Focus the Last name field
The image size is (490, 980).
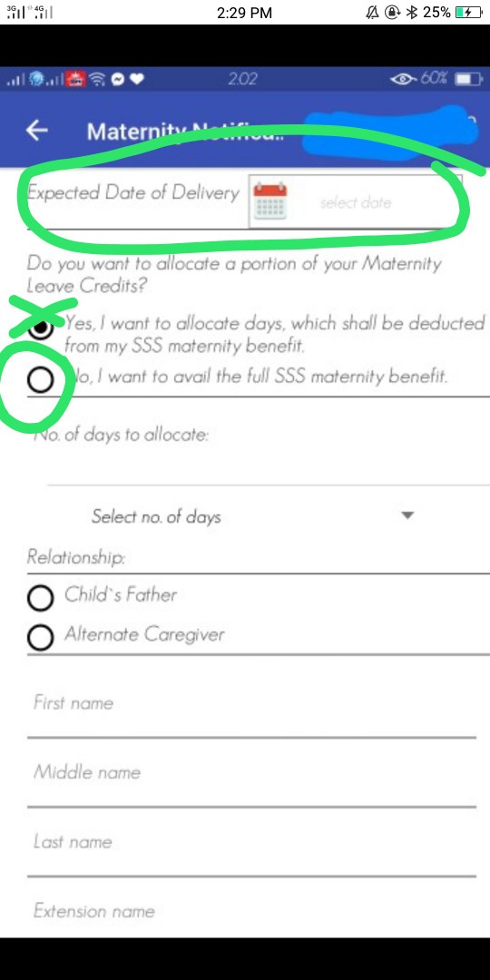coord(251,847)
